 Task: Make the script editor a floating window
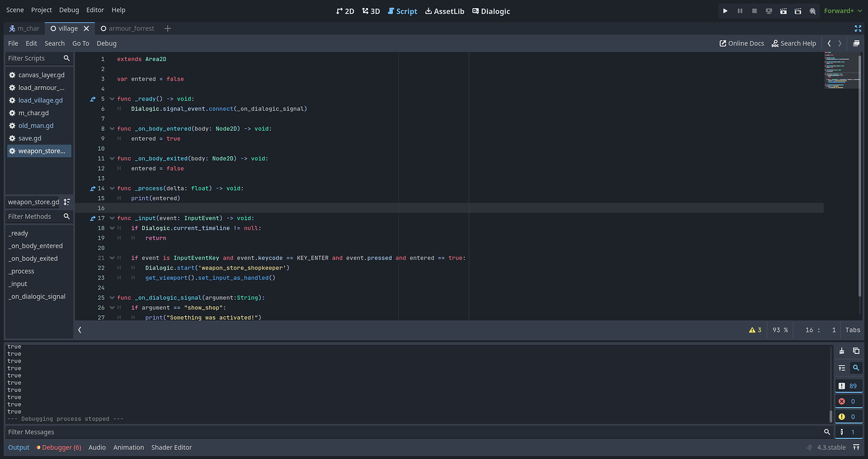[x=856, y=43]
